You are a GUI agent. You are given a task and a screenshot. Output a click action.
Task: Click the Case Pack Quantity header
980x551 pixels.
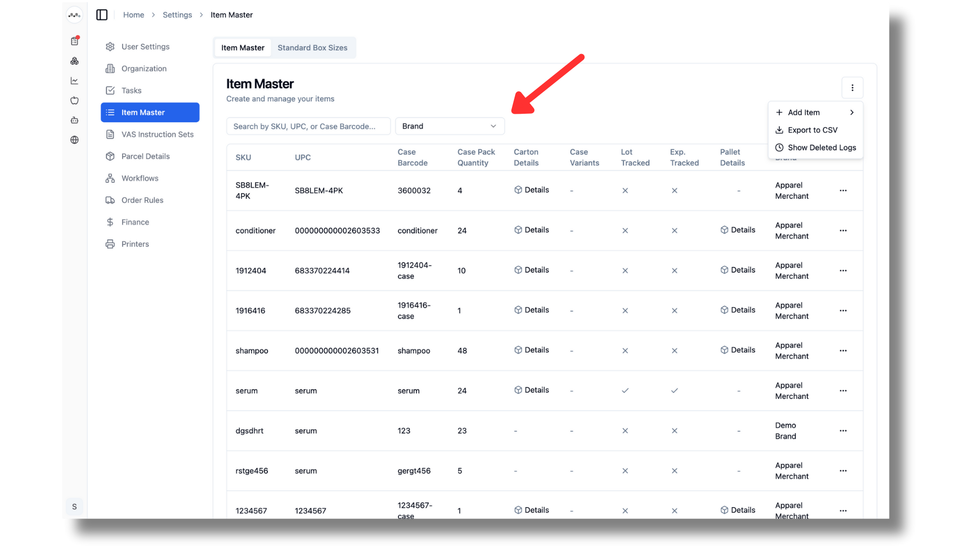coord(476,157)
